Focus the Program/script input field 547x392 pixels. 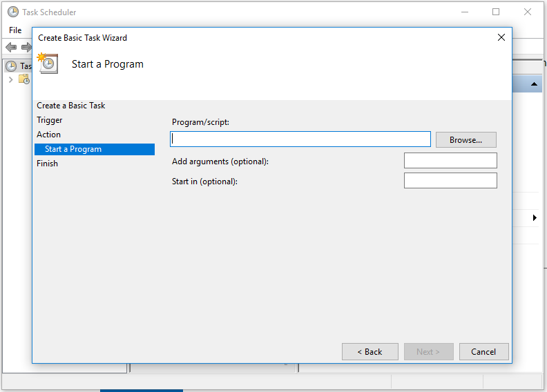click(300, 139)
